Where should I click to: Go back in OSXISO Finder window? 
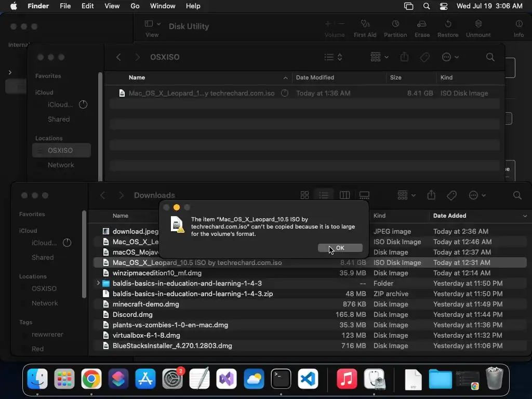(x=118, y=57)
